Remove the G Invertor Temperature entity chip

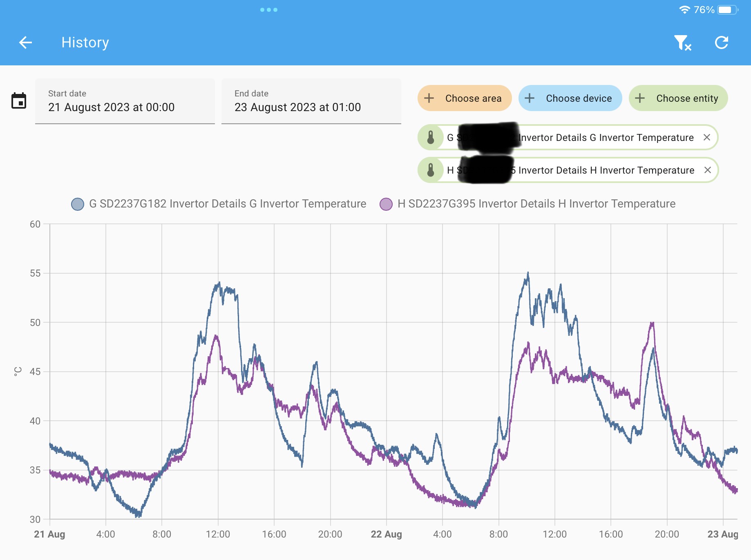point(707,137)
